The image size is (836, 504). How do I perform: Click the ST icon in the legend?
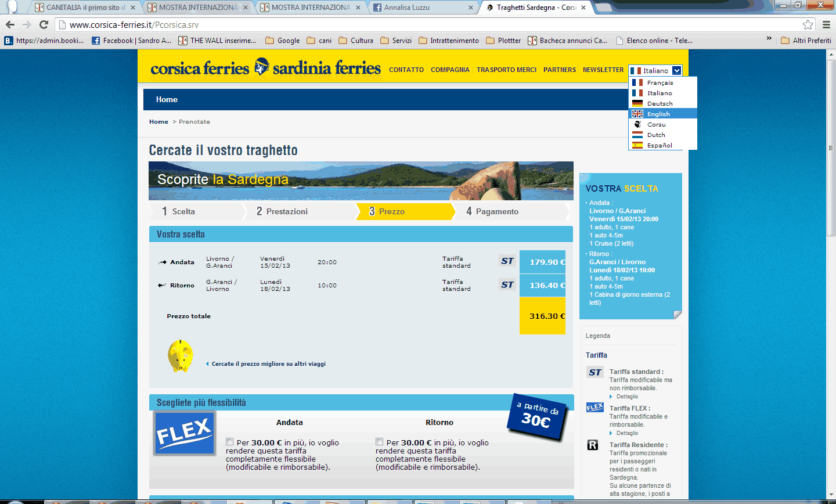coord(595,372)
